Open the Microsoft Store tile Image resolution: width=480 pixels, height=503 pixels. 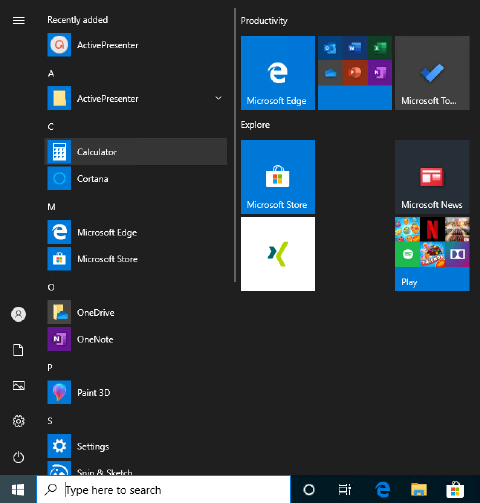(x=278, y=177)
